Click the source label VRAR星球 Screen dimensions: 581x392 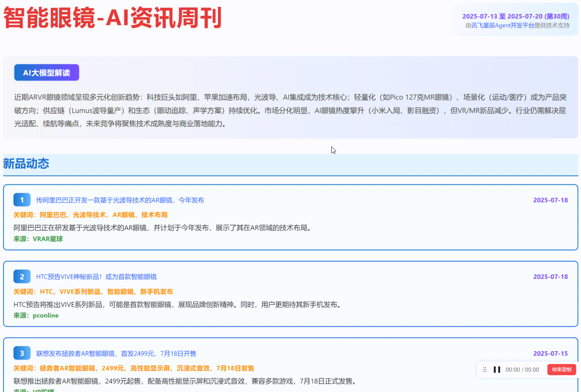tap(48, 239)
